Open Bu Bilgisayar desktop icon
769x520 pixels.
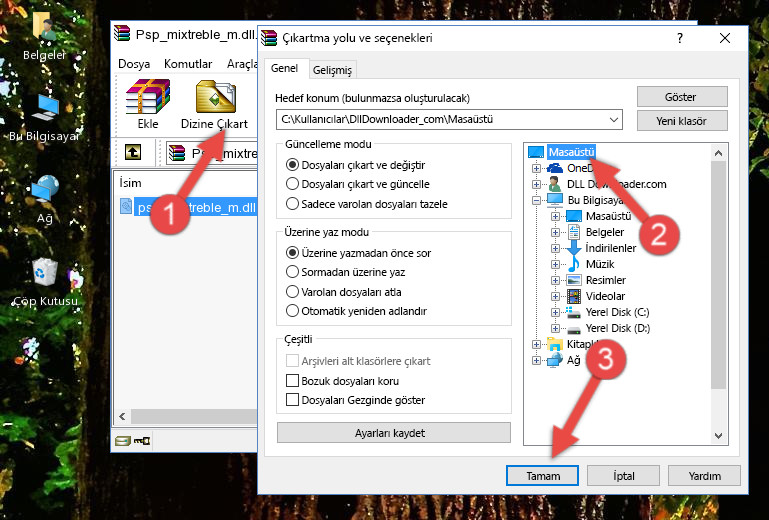pos(44,118)
